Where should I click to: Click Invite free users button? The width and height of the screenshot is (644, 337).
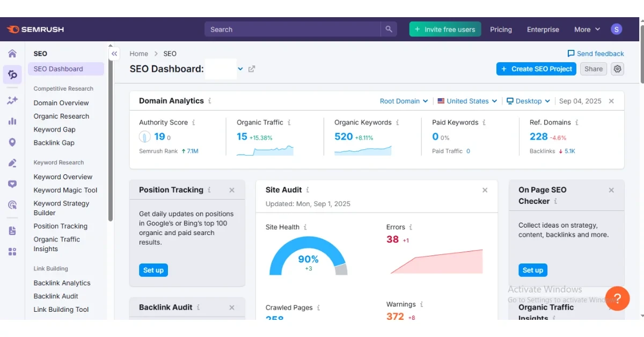click(445, 30)
